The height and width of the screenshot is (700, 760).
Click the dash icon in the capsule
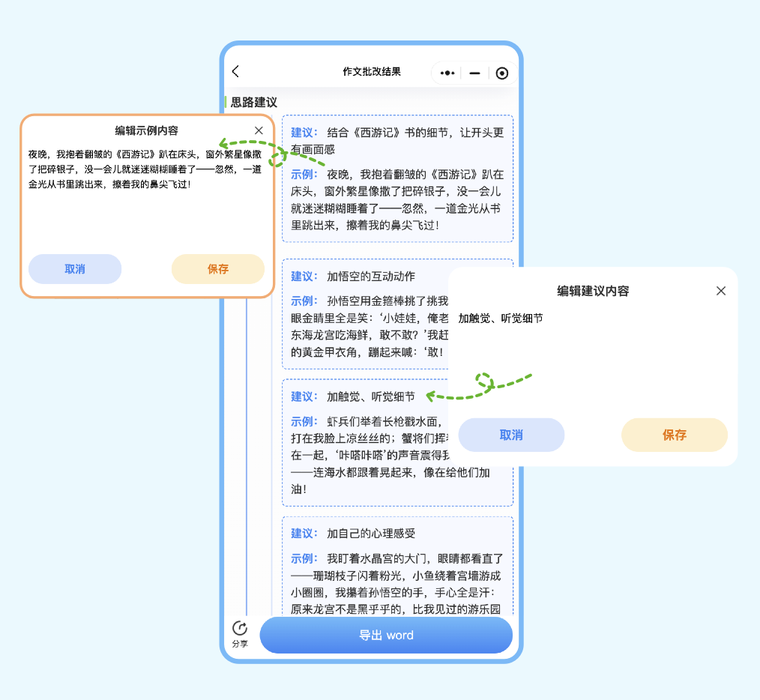474,73
